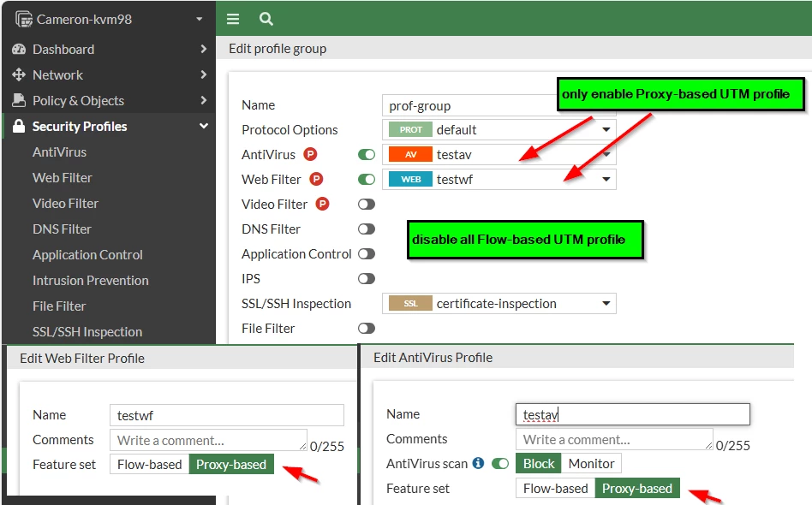Expand the Dashboard menu chevron

click(x=204, y=49)
